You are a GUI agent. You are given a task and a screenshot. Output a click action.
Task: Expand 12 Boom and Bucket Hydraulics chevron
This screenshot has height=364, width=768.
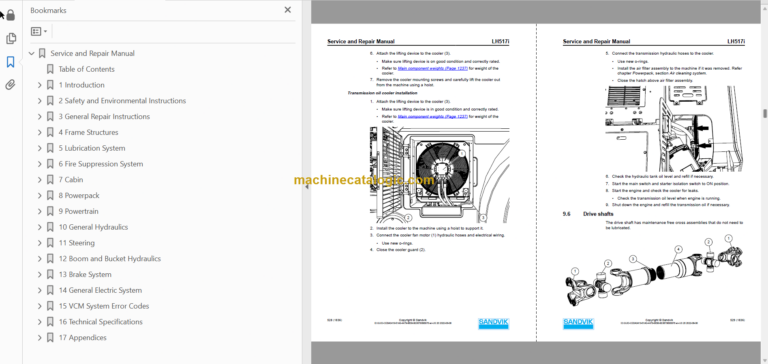tap(40, 259)
